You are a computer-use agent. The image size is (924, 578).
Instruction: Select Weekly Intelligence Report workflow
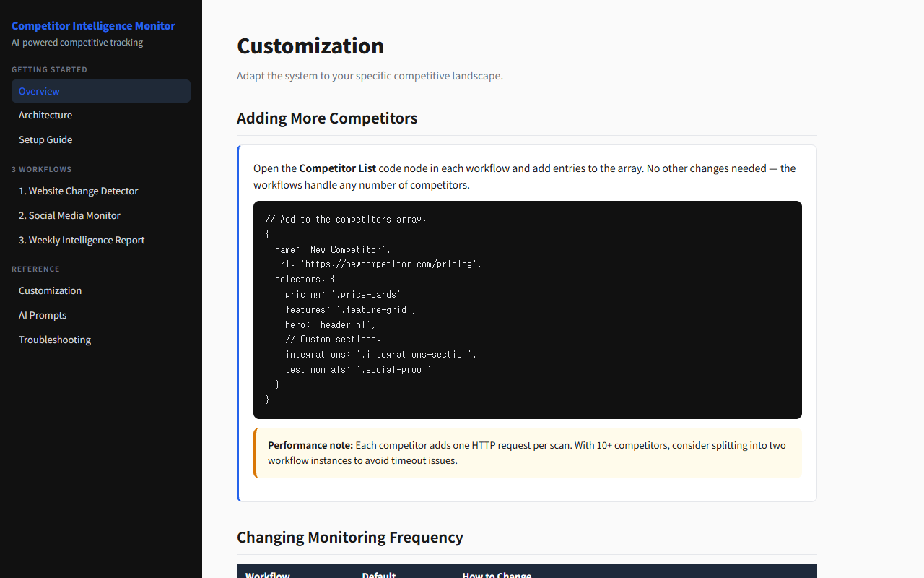tap(81, 240)
